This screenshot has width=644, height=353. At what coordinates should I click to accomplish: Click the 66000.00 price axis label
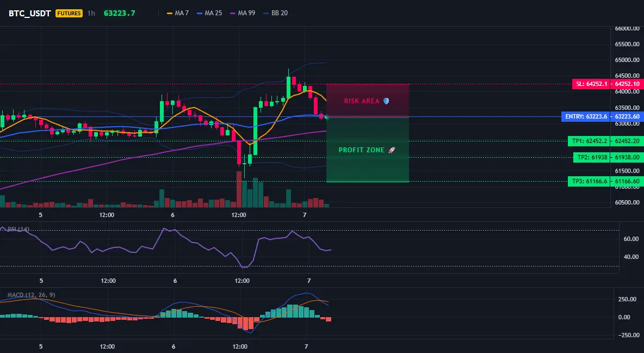click(627, 28)
